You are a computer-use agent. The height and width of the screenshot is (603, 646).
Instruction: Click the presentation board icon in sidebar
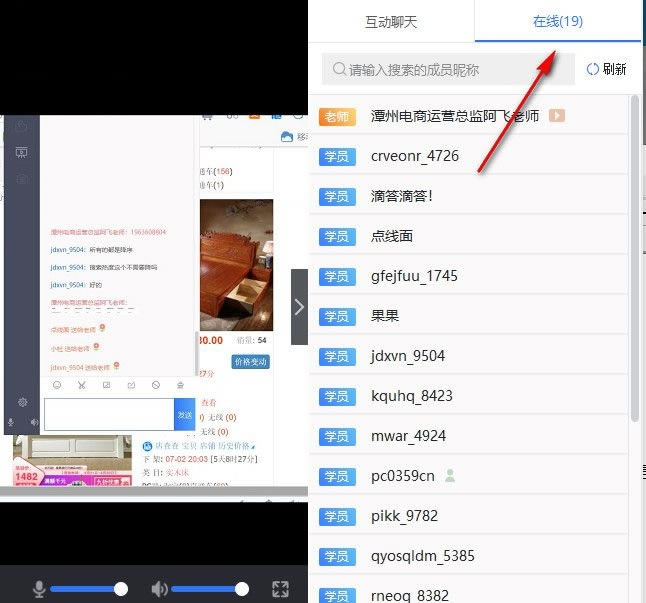tap(21, 152)
